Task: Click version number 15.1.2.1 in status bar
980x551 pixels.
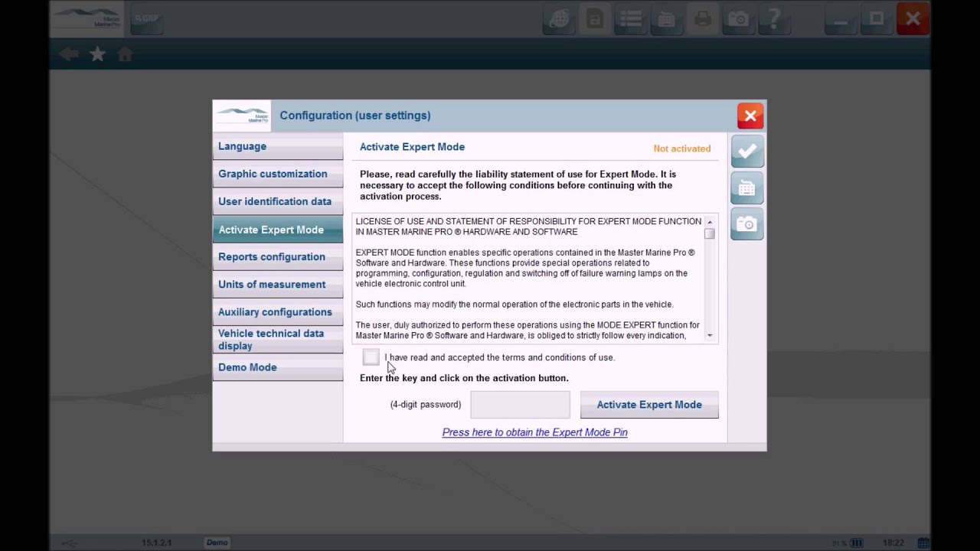Action: click(157, 543)
